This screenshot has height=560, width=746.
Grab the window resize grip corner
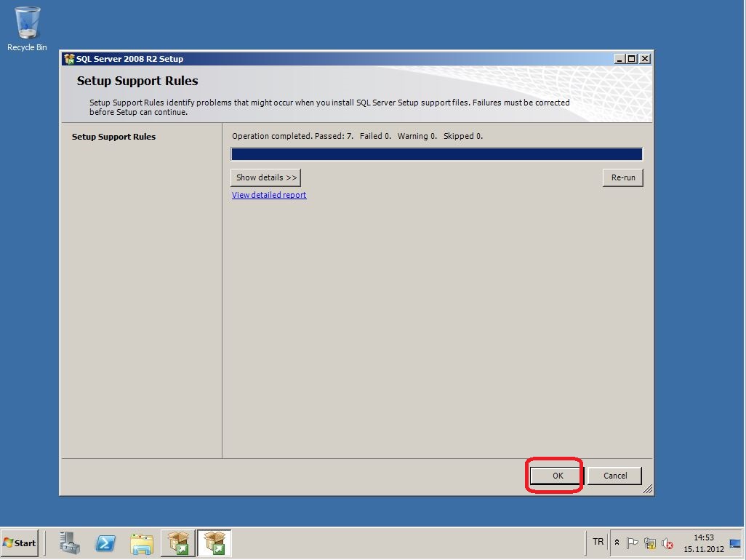click(x=648, y=489)
